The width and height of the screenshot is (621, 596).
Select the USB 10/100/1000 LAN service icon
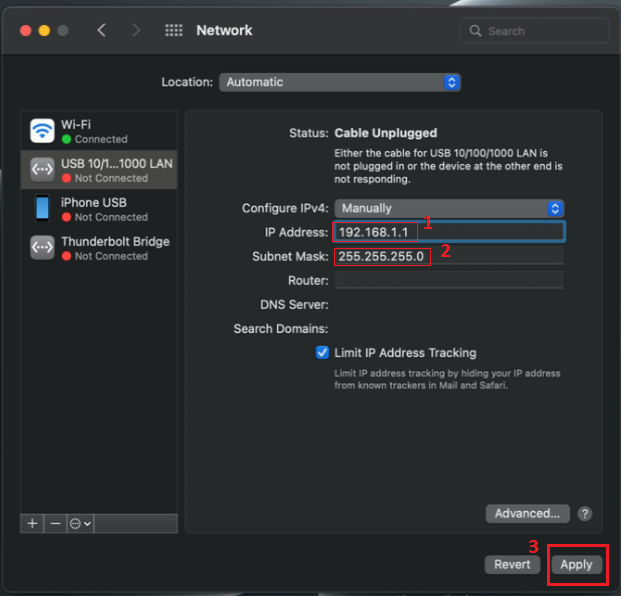42,170
